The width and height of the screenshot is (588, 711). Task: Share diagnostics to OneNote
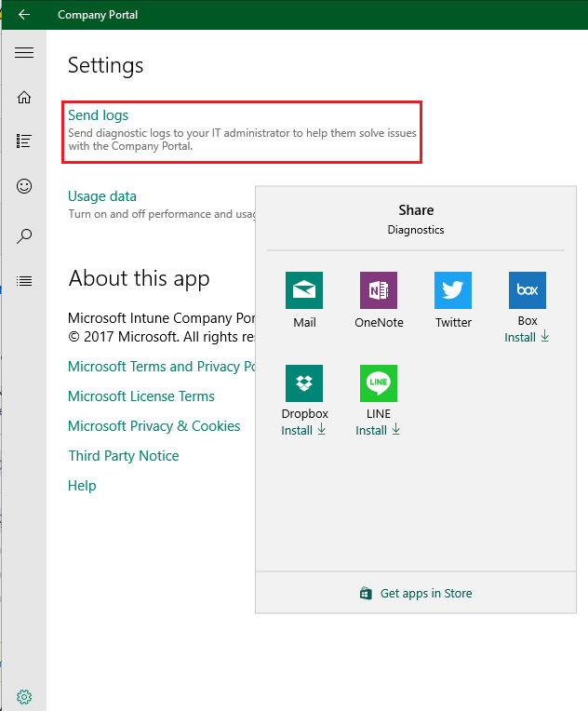click(379, 290)
